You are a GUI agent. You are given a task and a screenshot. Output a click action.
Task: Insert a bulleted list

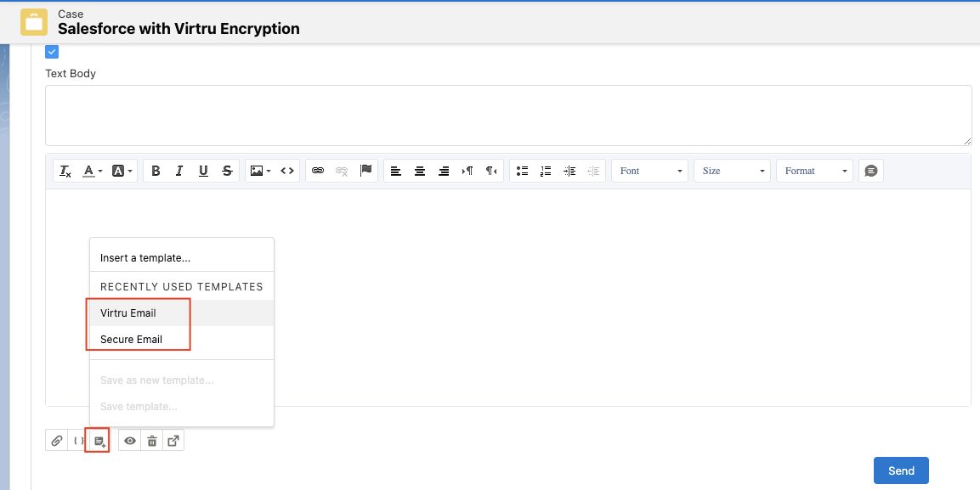tap(523, 171)
